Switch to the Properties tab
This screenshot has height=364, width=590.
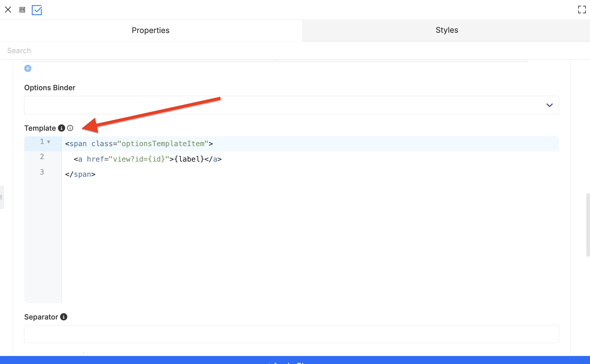(x=151, y=30)
